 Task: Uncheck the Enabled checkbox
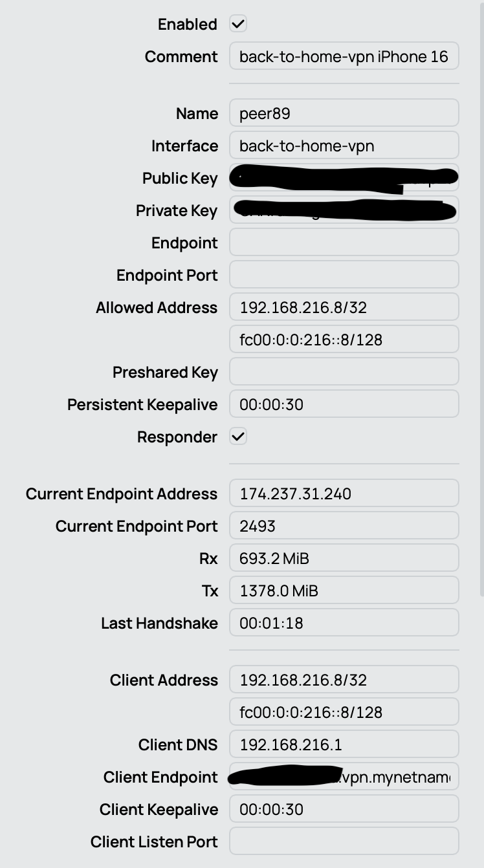click(238, 25)
